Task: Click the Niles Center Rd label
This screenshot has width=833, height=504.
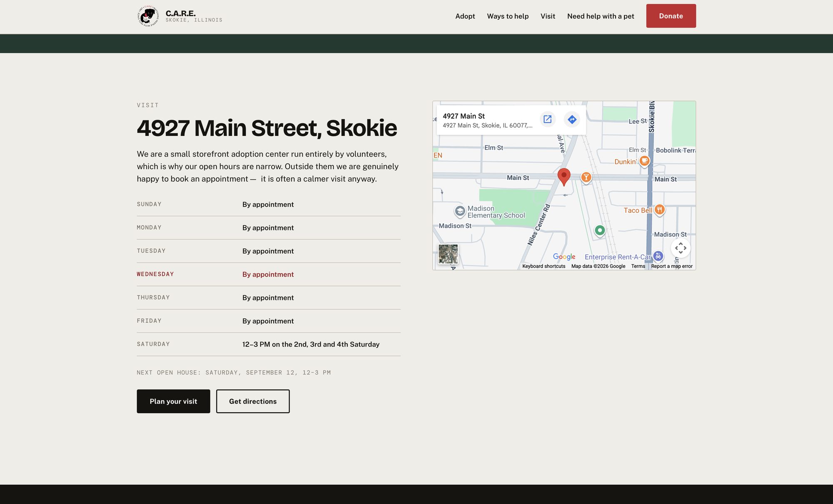Action: [539, 225]
